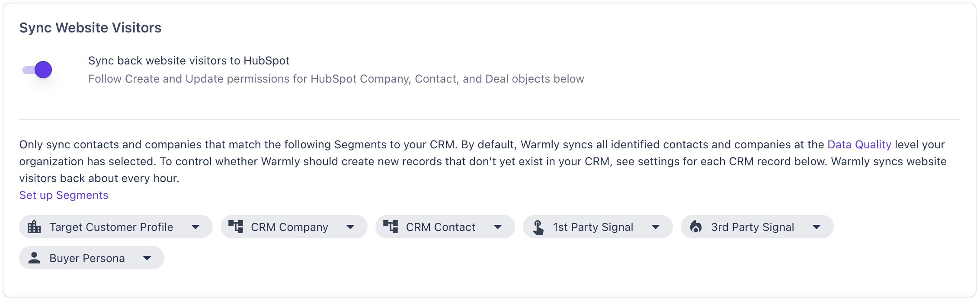Image resolution: width=980 pixels, height=301 pixels.
Task: Follow the Set up Segments link
Action: coord(64,195)
